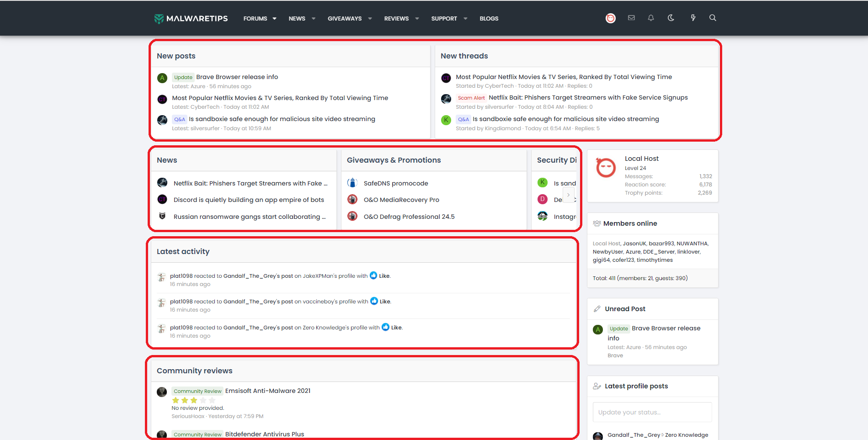This screenshot has height=440, width=868.
Task: Open Brave Browser release info post
Action: (237, 77)
